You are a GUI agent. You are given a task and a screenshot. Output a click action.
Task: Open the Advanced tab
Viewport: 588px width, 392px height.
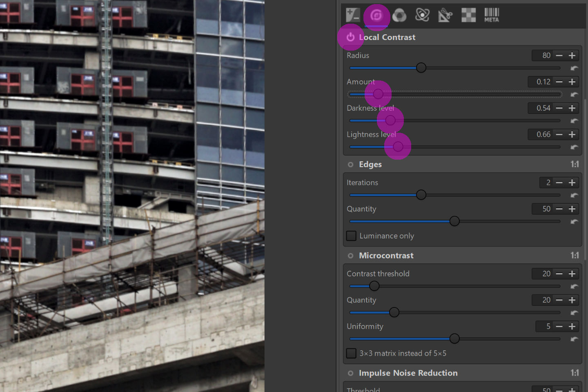point(422,15)
